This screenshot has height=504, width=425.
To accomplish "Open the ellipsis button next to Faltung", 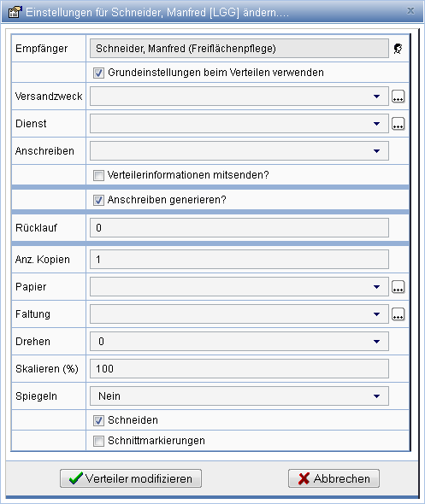I will (x=398, y=314).
